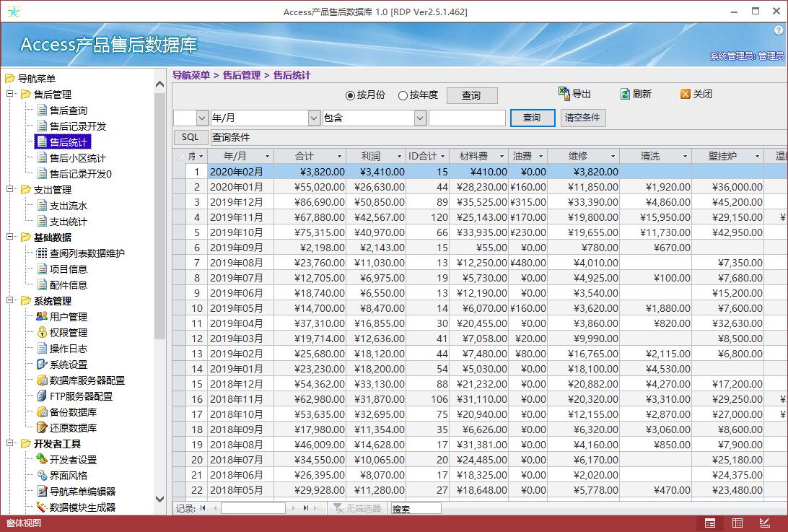Click the 查阅列表数据维护 grid icon

[x=42, y=253]
